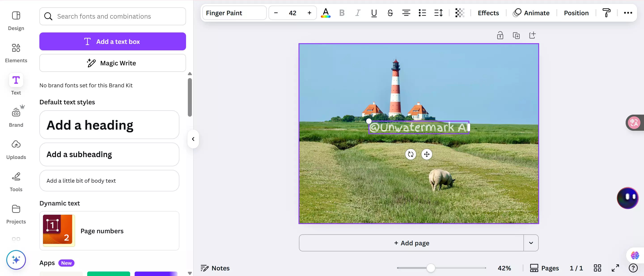This screenshot has width=644, height=276.
Task: Select the Text sidebar tab
Action: click(x=16, y=84)
